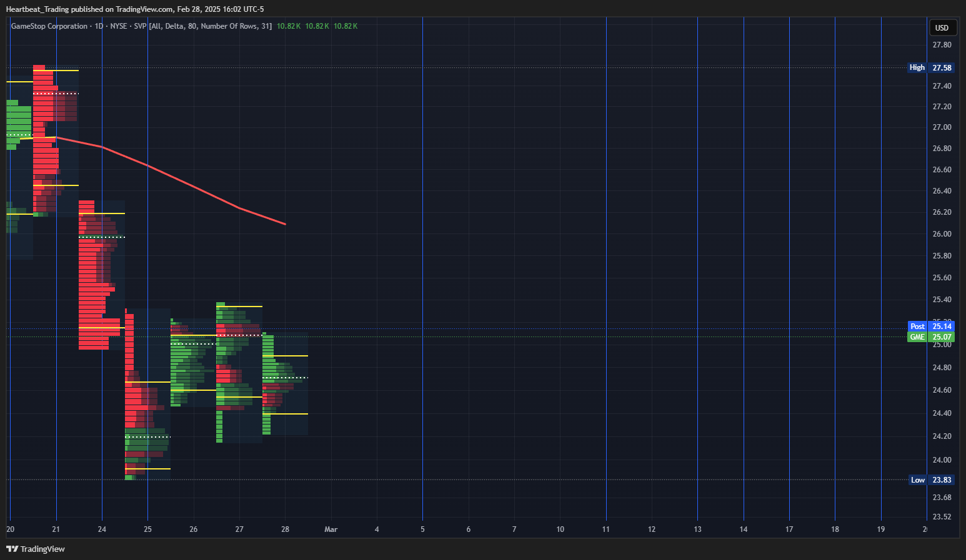Image resolution: width=966 pixels, height=560 pixels.
Task: Click the 26.20 price axis label
Action: 942,212
